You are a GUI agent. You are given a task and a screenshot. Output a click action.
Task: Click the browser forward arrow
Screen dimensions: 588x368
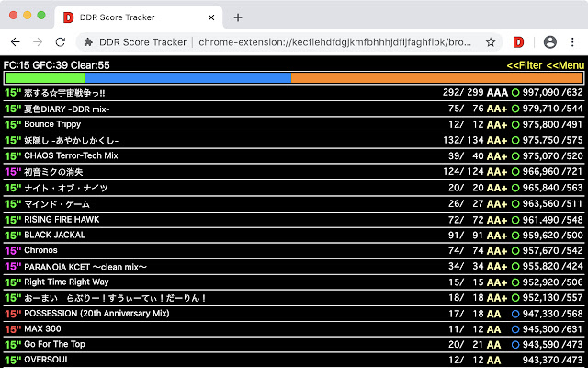pyautogui.click(x=38, y=42)
